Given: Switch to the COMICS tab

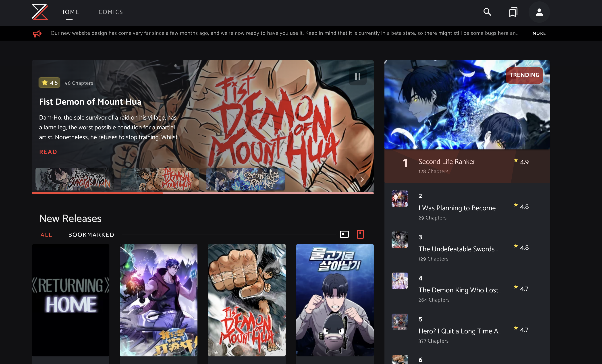Looking at the screenshot, I should [x=110, y=12].
